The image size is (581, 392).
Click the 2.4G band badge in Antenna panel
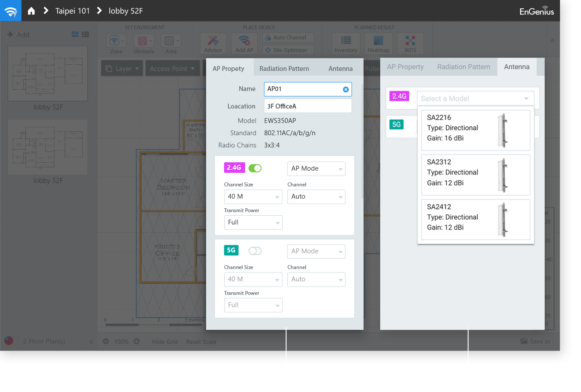pyautogui.click(x=399, y=96)
